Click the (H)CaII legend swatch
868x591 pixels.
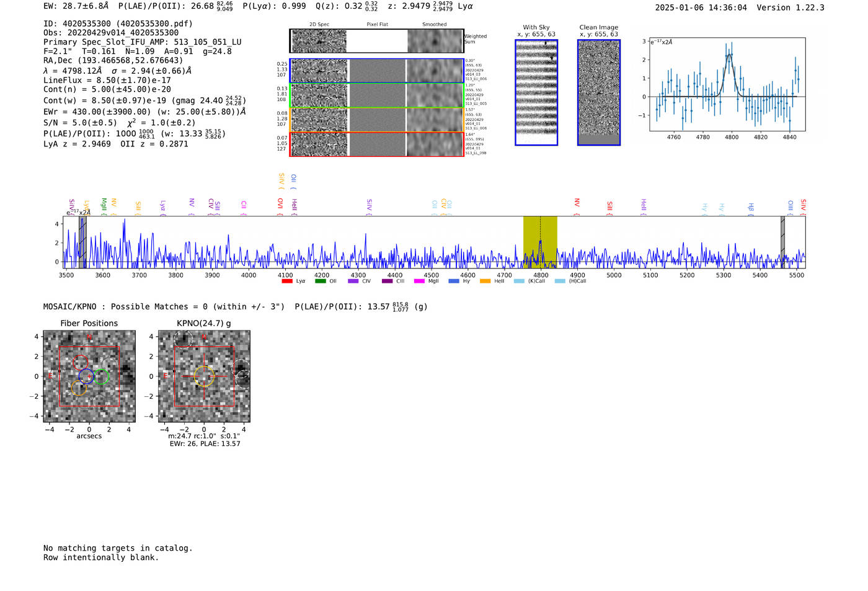[560, 282]
